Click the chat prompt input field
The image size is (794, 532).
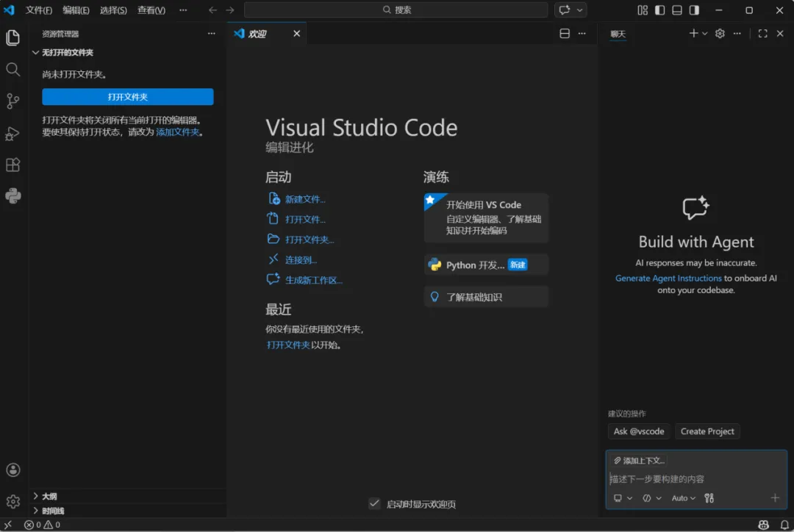click(x=696, y=479)
